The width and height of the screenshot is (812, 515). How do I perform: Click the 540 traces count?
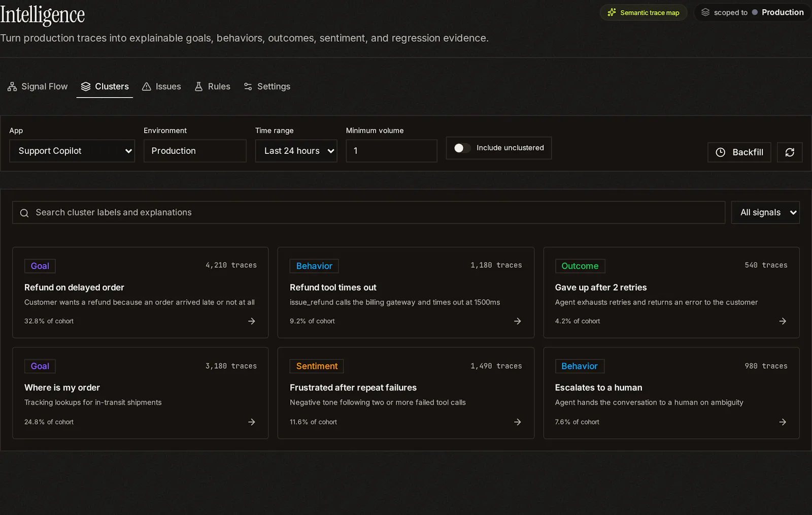click(766, 265)
